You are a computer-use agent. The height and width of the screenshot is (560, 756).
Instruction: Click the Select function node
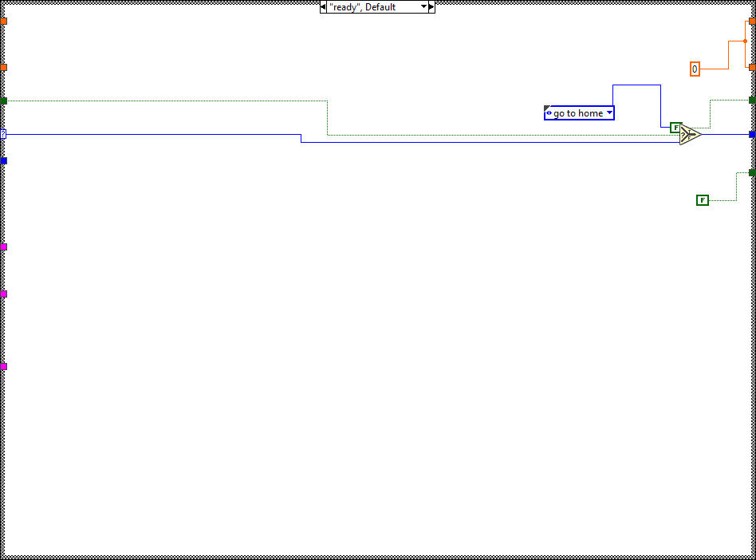[x=691, y=135]
